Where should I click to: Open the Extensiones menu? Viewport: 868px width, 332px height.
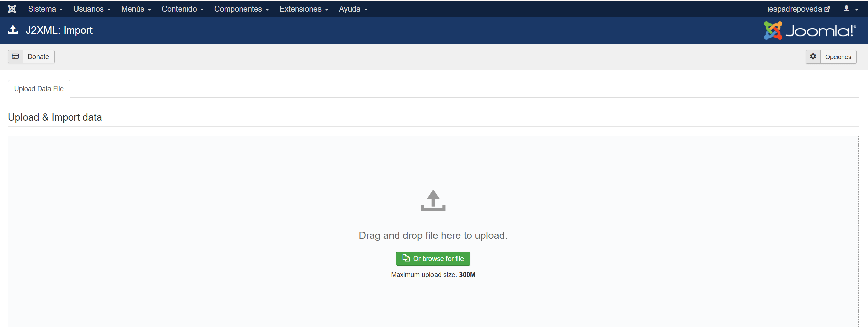tap(304, 9)
